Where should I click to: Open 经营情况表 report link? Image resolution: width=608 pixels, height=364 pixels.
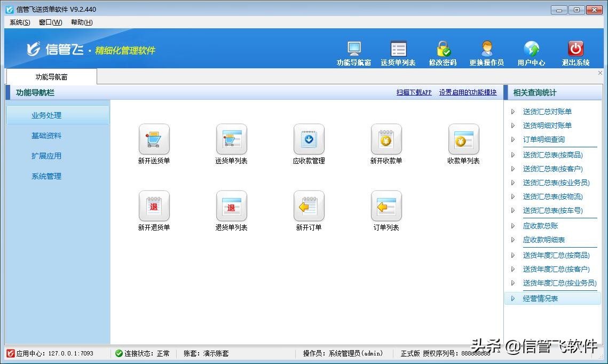click(540, 298)
